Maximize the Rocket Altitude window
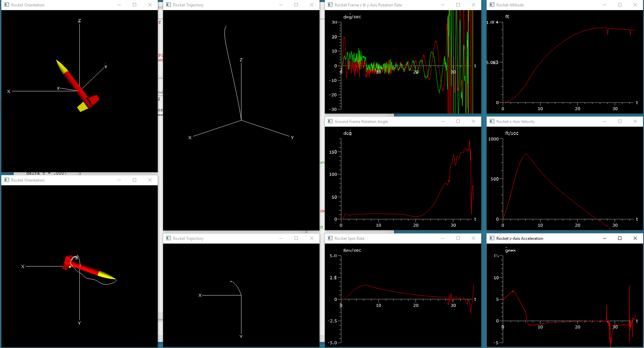The width and height of the screenshot is (644, 348). (619, 5)
